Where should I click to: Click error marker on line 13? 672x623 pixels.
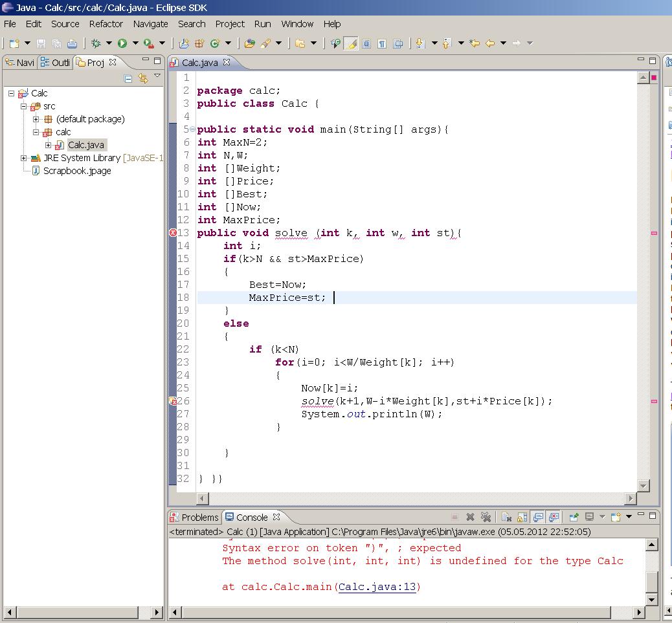click(x=173, y=233)
